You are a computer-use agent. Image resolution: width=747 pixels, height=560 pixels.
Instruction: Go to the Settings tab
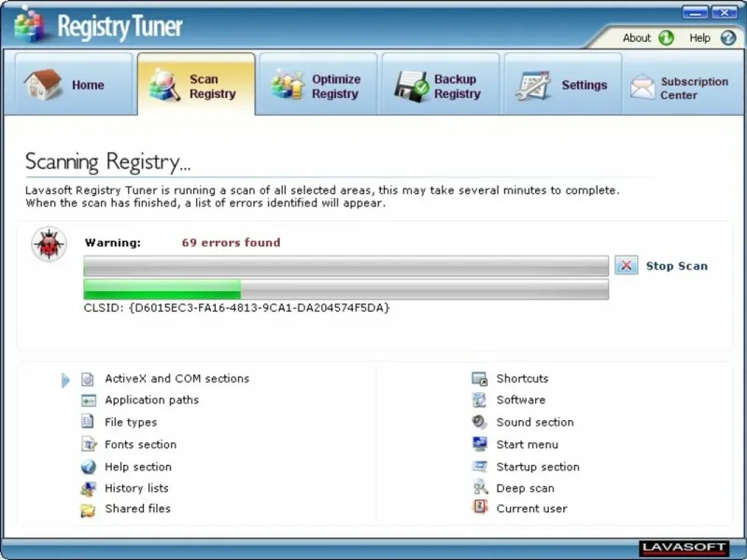(563, 84)
